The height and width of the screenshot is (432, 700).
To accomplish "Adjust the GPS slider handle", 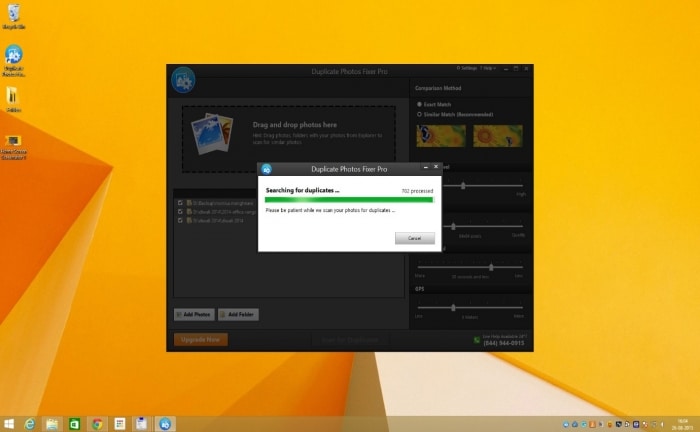I will tap(453, 307).
